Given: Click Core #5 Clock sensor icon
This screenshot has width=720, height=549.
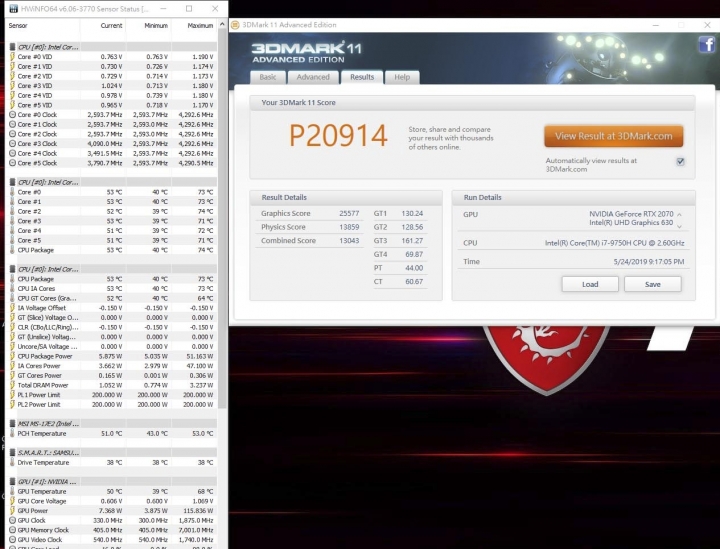Looking at the screenshot, I should click(x=12, y=163).
